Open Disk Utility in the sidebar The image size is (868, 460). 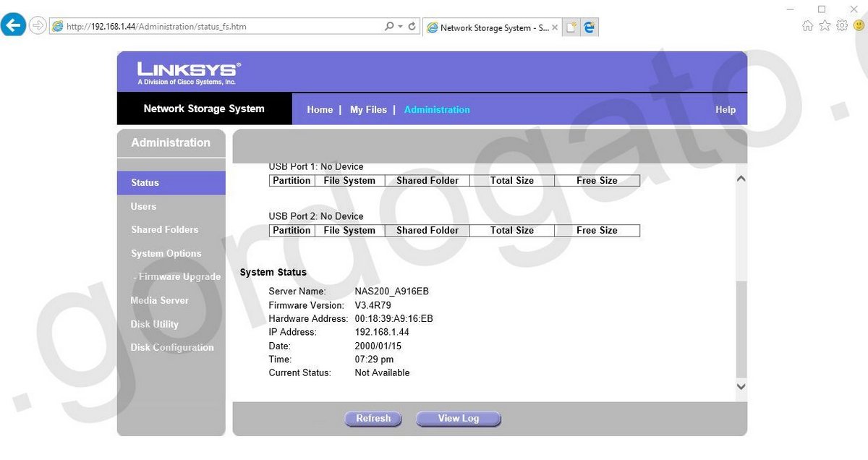(x=154, y=324)
